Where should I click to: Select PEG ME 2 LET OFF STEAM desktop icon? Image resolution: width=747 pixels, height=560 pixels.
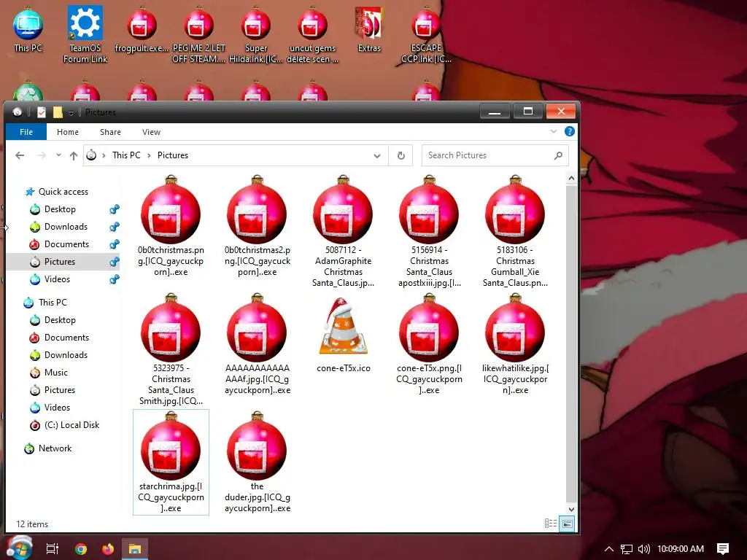pyautogui.click(x=198, y=34)
